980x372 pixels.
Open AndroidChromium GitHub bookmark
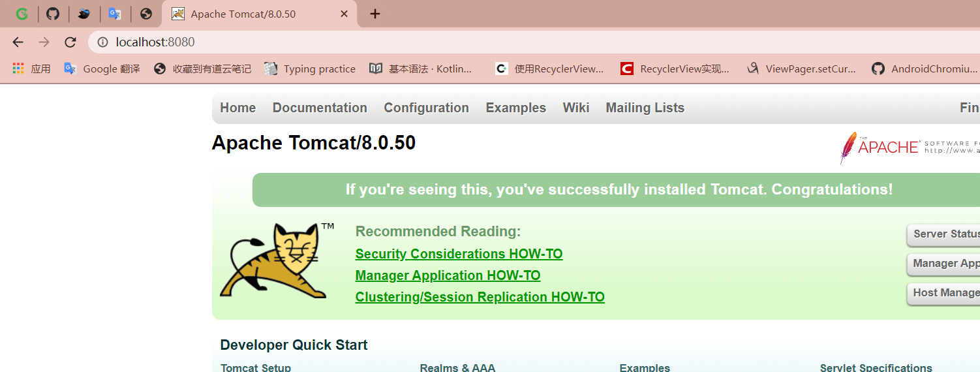click(925, 69)
